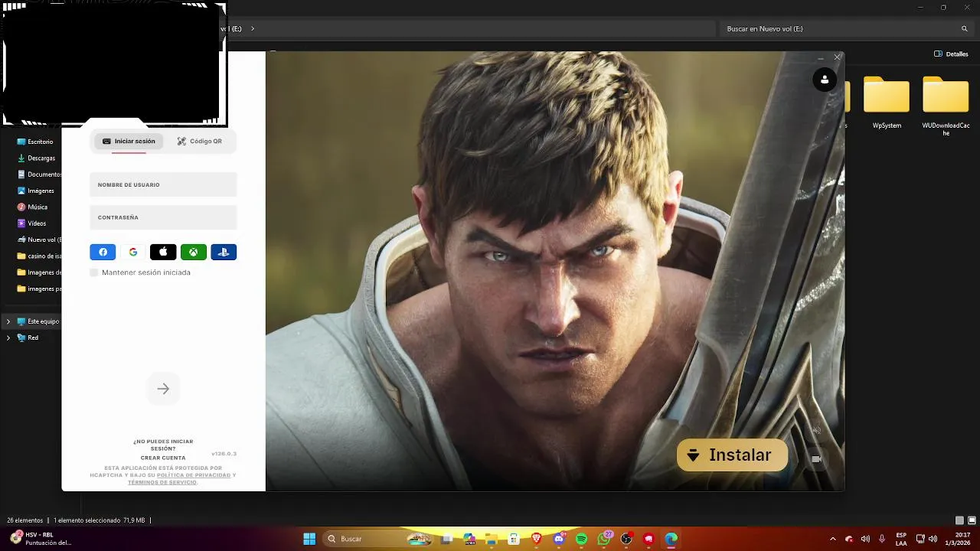Open Spotify from taskbar
The width and height of the screenshot is (980, 551).
581,539
